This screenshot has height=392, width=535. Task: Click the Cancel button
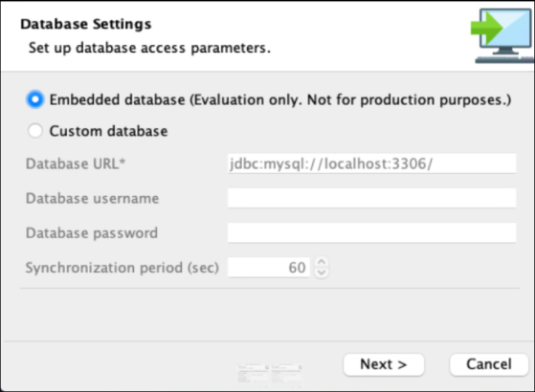(489, 364)
